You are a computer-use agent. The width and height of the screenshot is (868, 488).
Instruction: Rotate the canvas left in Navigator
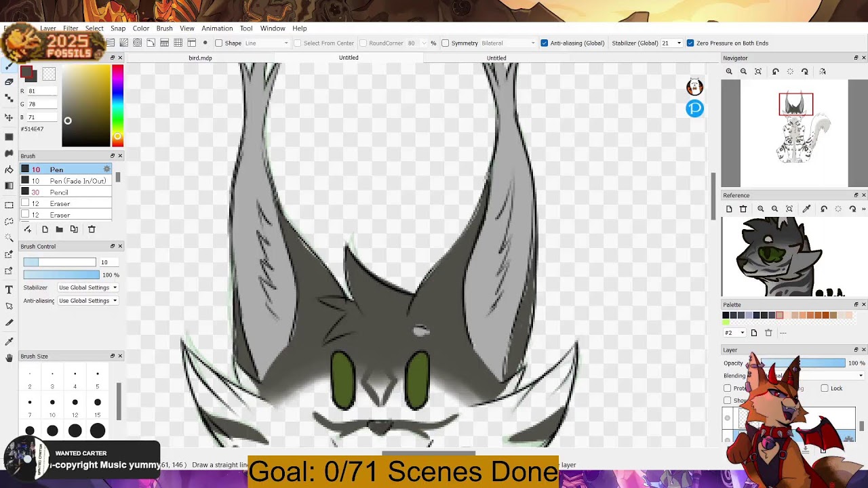point(775,72)
